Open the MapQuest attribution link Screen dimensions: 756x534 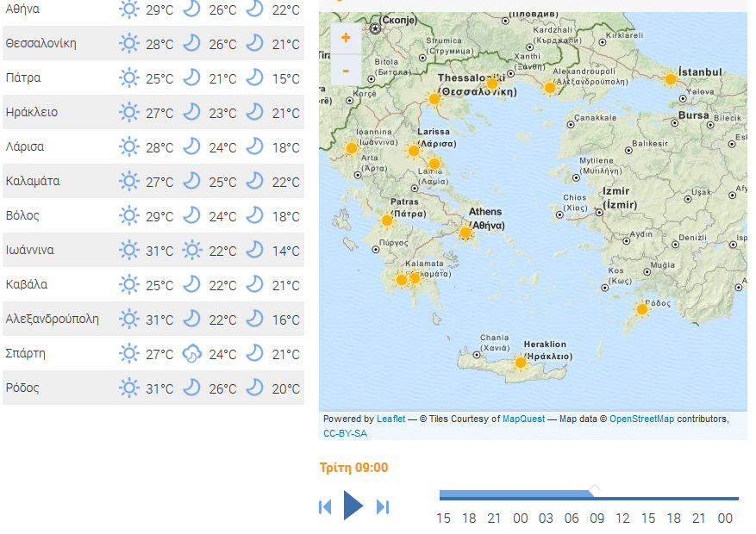[x=522, y=419]
